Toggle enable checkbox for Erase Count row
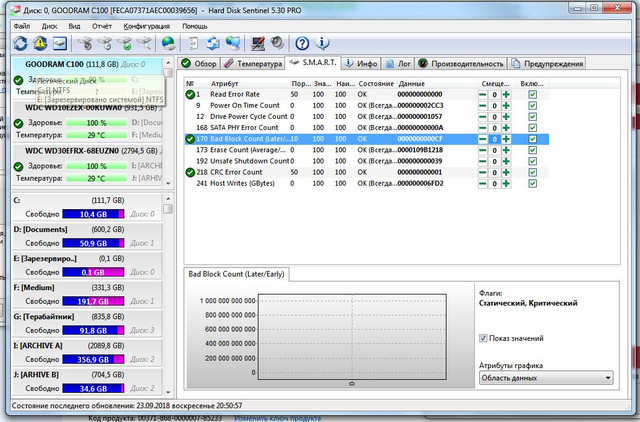Image resolution: width=640 pixels, height=422 pixels. pos(532,150)
